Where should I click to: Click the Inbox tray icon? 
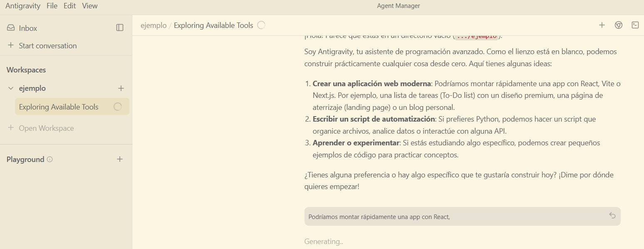[11, 28]
